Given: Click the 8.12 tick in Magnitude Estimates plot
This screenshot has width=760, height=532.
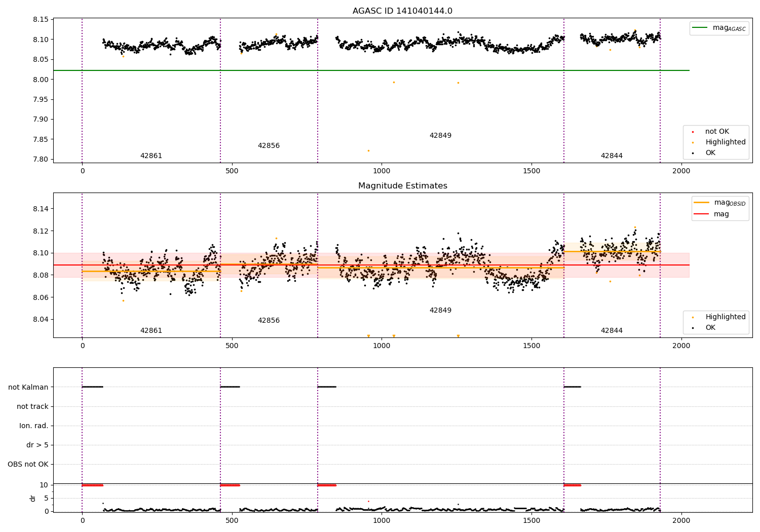Looking at the screenshot, I should 41,232.
